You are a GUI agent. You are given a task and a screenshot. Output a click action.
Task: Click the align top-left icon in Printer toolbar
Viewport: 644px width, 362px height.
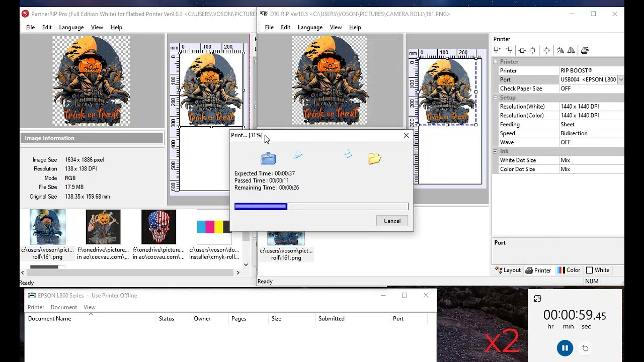click(x=497, y=50)
